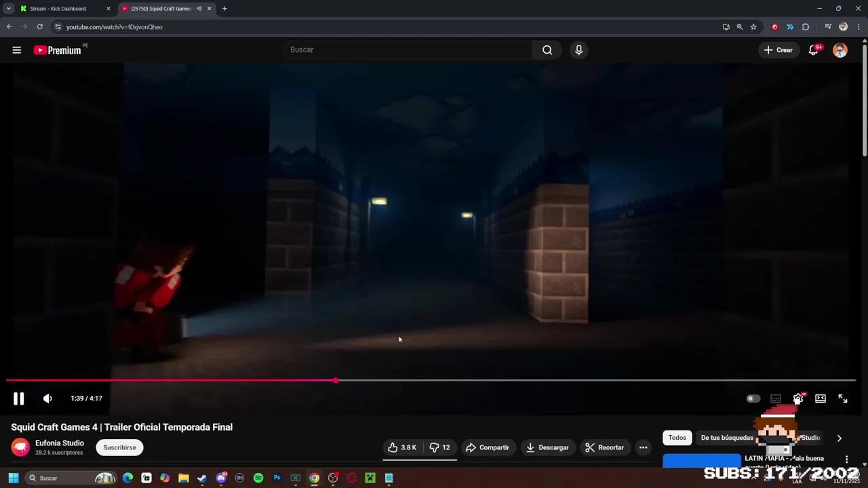Select the De tus búsquedas chip

tap(727, 438)
